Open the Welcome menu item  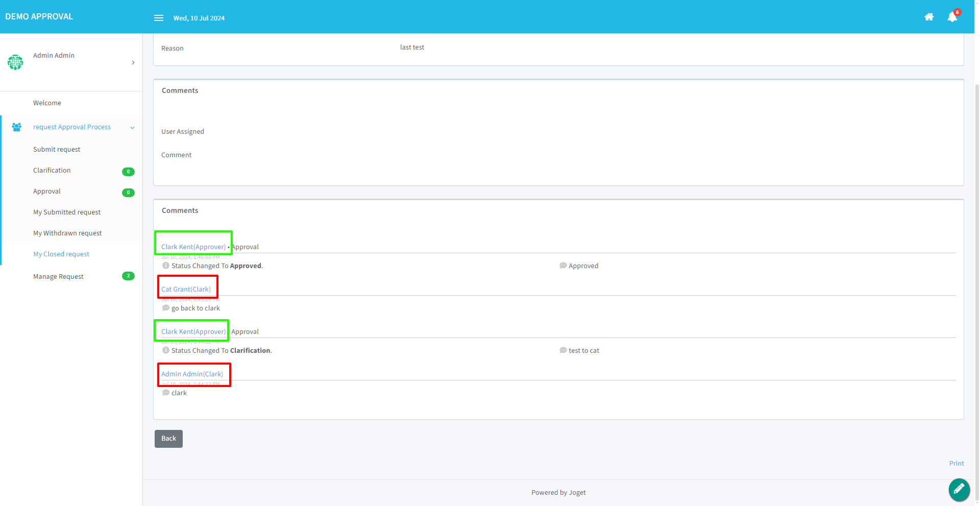[x=47, y=103]
